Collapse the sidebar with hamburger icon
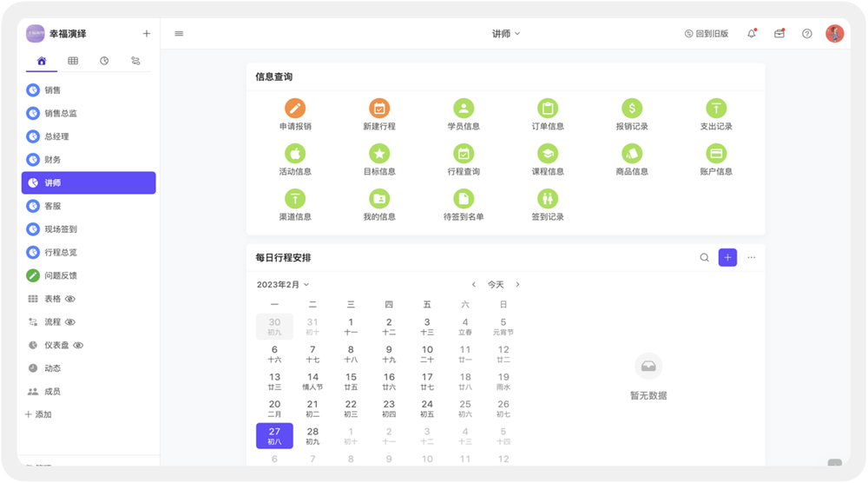This screenshot has height=483, width=868. (179, 34)
